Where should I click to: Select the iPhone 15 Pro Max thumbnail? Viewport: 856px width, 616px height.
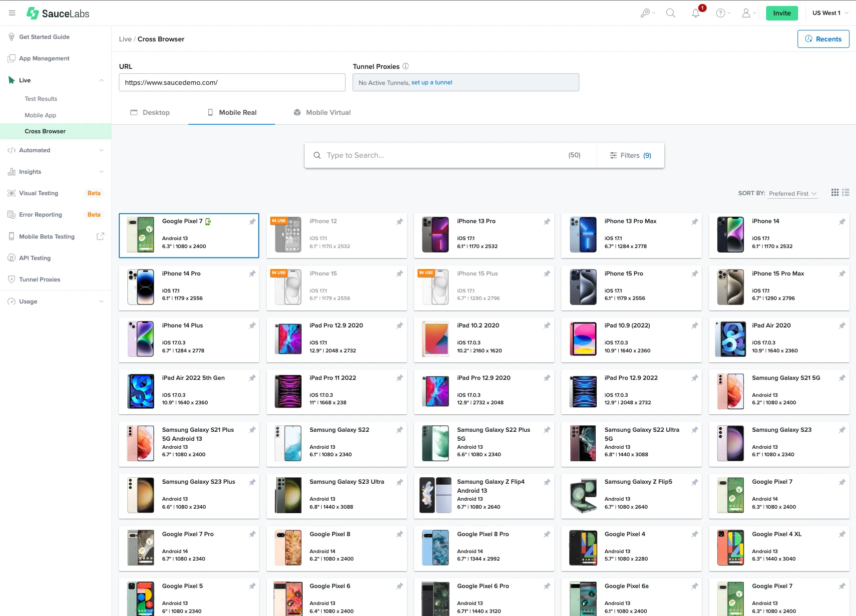pyautogui.click(x=731, y=287)
